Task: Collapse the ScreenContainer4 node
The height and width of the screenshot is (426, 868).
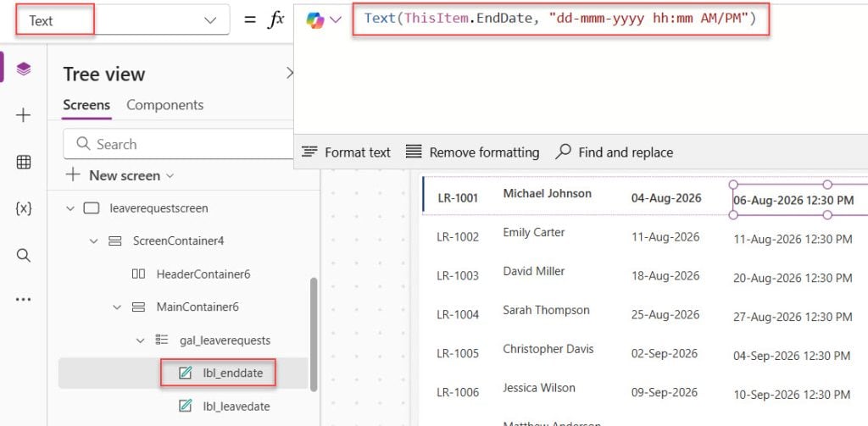Action: pos(93,241)
